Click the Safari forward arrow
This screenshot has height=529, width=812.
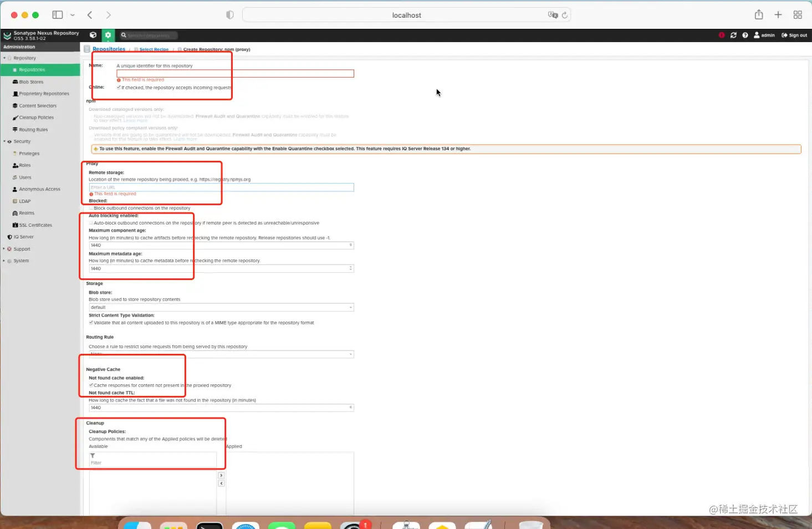108,15
